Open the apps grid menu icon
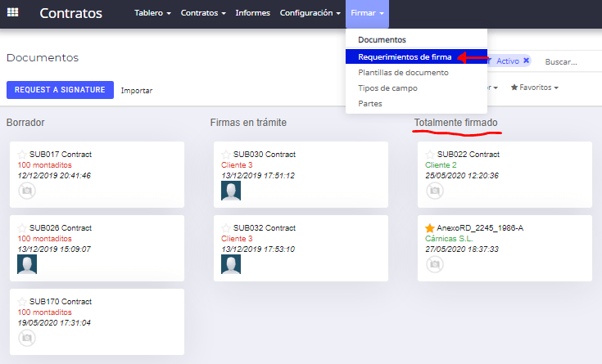The image size is (602, 364). tap(12, 12)
